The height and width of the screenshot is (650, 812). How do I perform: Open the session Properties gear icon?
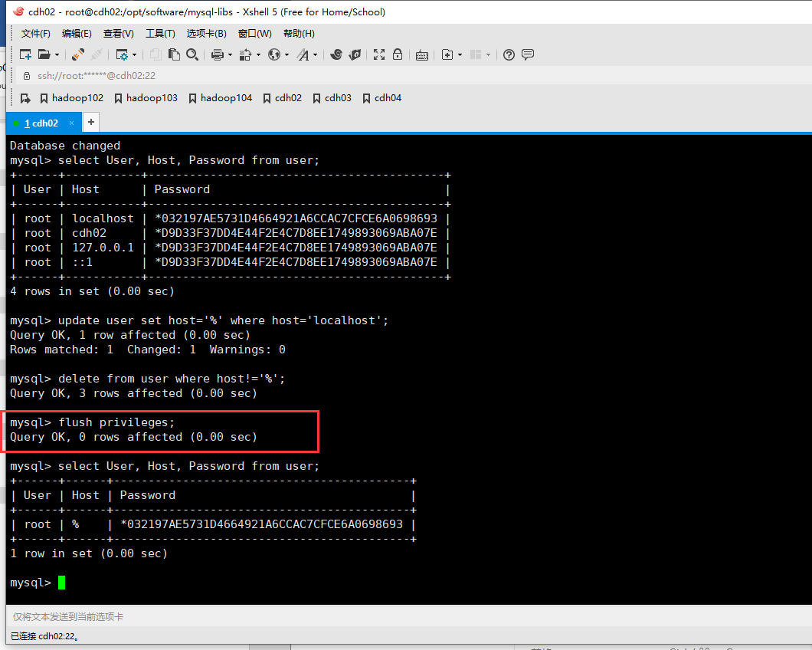(x=123, y=54)
